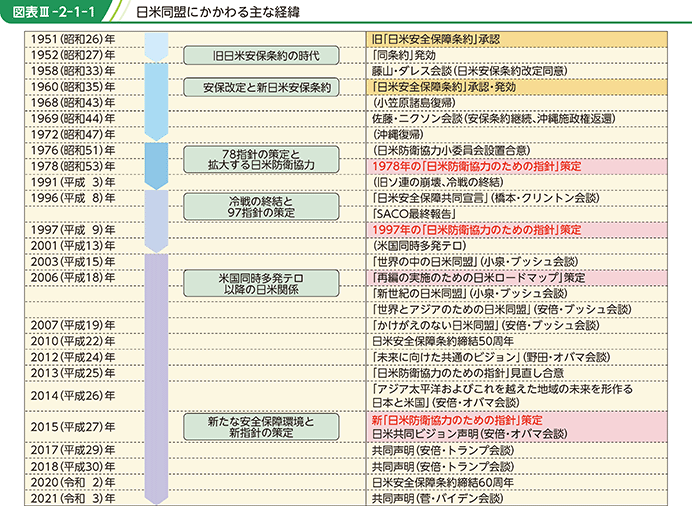Click the event 共同声明(菅・バイデン会談)

pos(437,499)
